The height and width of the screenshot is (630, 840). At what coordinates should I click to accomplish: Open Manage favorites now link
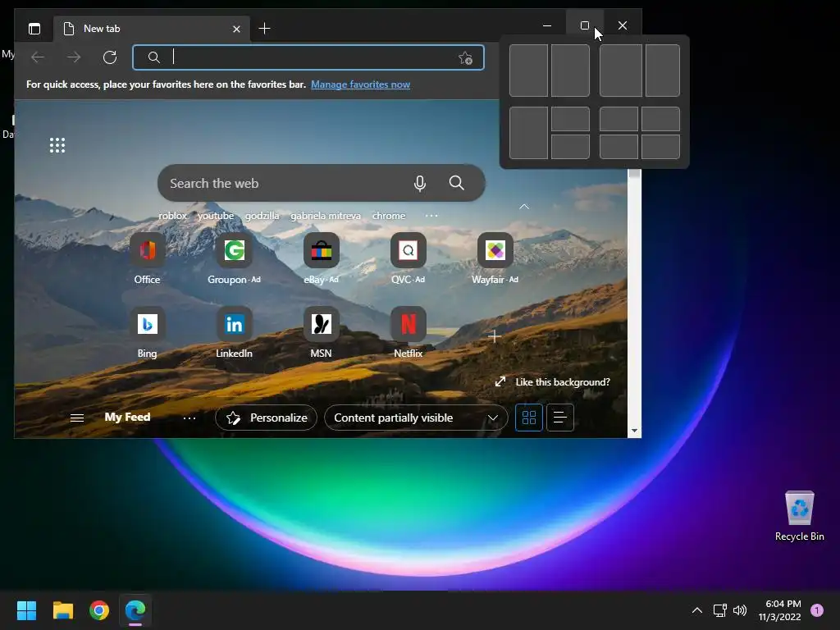361,84
